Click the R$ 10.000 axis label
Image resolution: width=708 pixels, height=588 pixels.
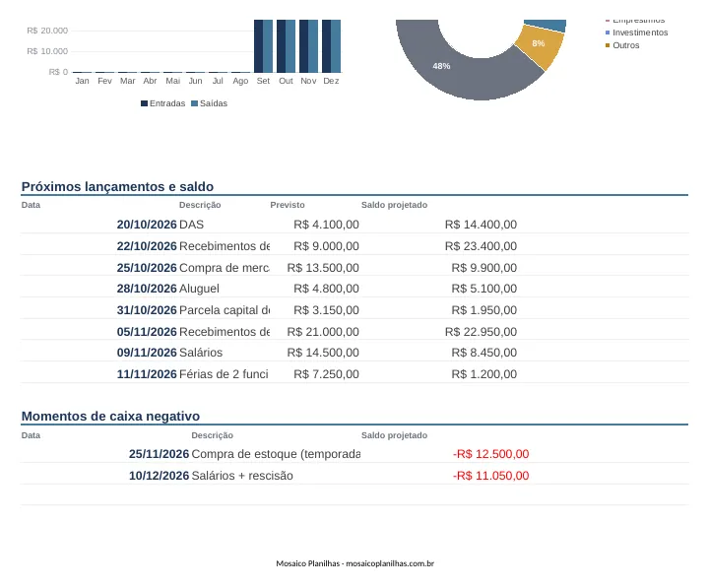(47, 51)
